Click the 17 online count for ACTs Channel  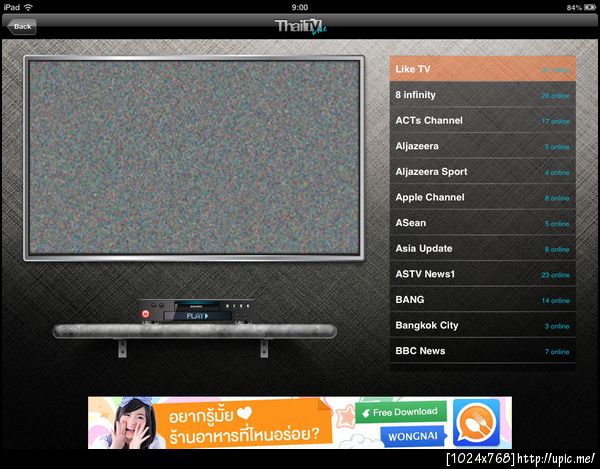pos(555,121)
